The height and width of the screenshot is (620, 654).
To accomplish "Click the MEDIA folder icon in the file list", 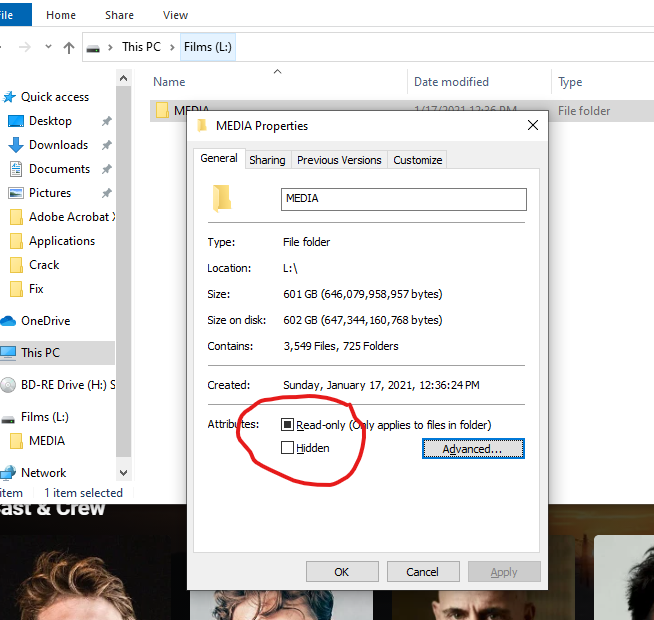I will pos(162,110).
